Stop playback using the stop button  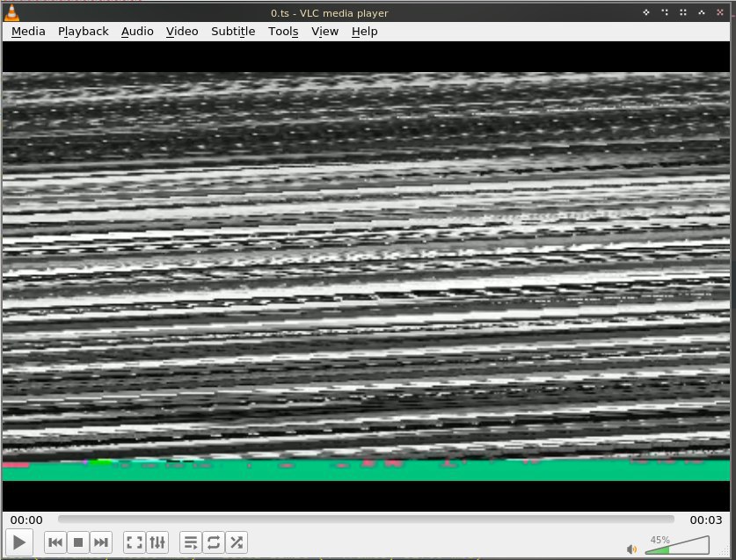[78, 542]
